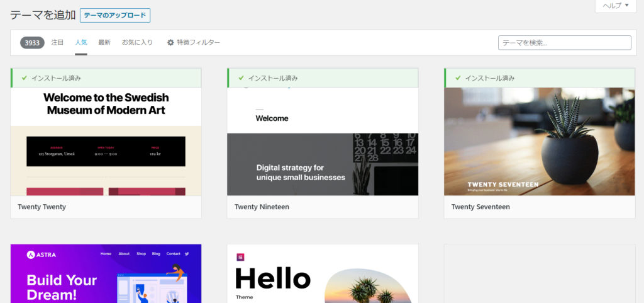
Task: Click the Twenty Twenty theme name
Action: pos(42,207)
